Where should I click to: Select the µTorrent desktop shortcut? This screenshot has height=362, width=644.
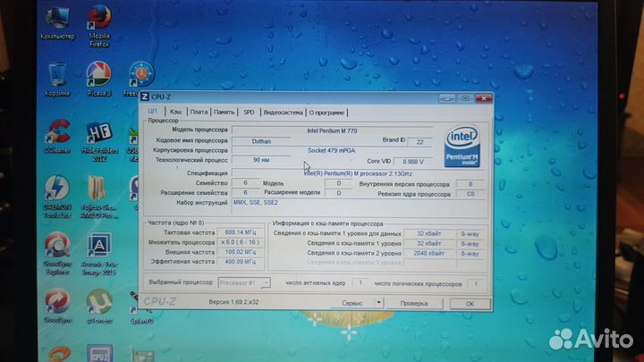point(99,307)
